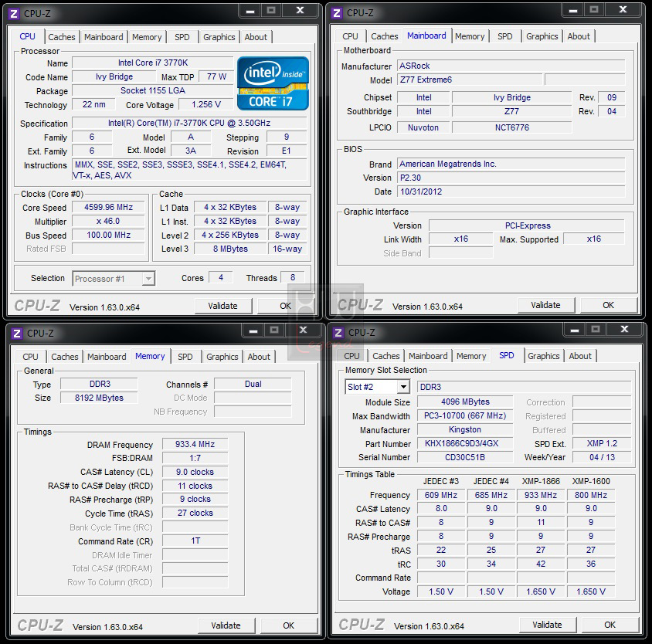Open Memory tab in the CPU window
Screen dimensions: 652x644
147,37
